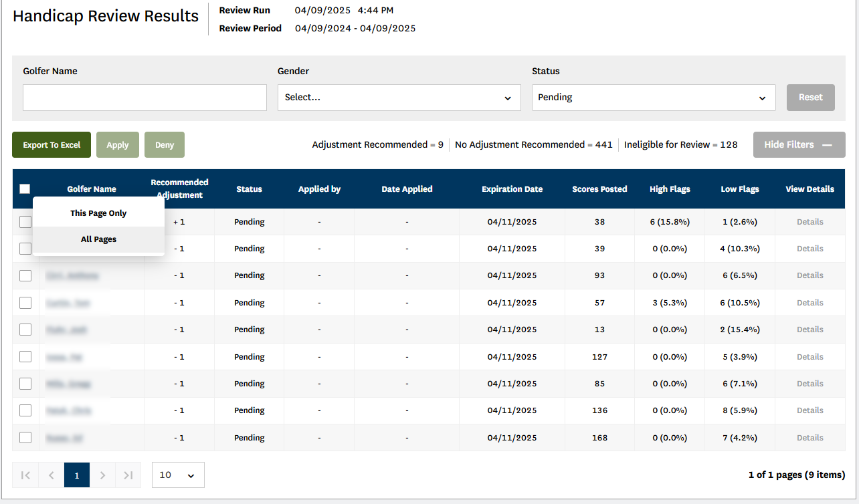Open Details for the row with 38 scores
859x504 pixels.
(x=809, y=222)
